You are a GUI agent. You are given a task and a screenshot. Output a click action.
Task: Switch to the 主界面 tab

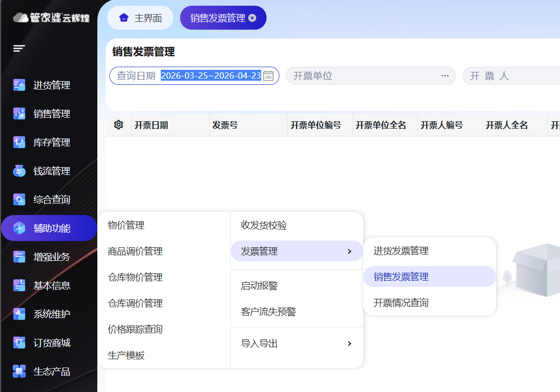point(141,18)
